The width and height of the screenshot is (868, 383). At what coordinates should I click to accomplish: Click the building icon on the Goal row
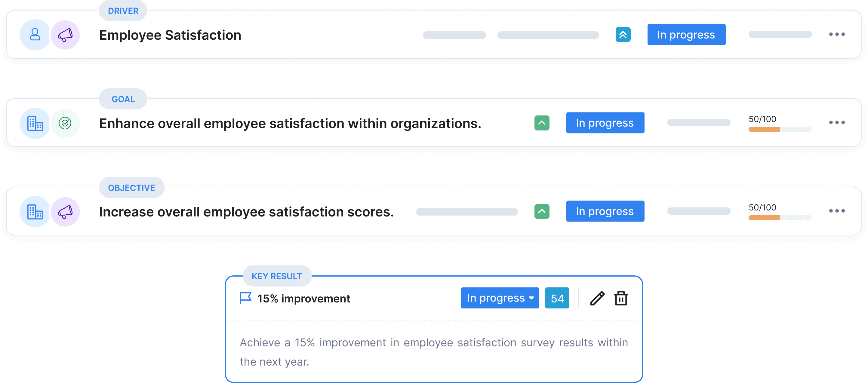pyautogui.click(x=35, y=123)
